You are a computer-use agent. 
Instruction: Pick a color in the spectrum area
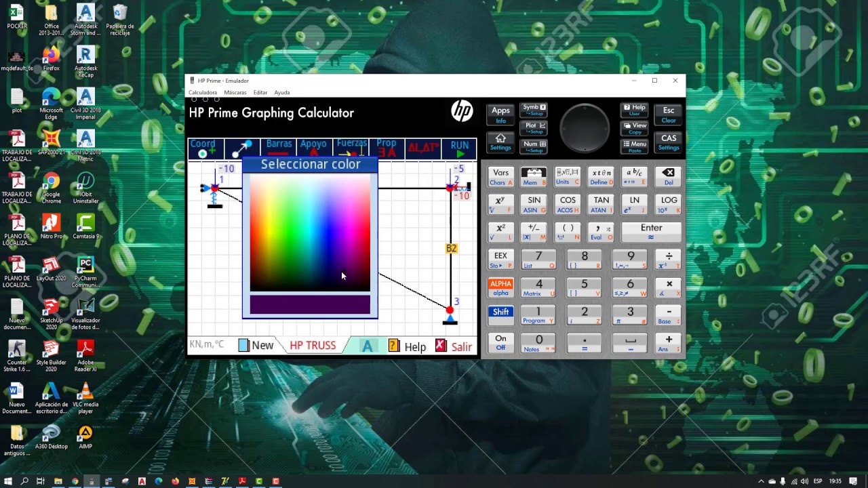pos(310,233)
